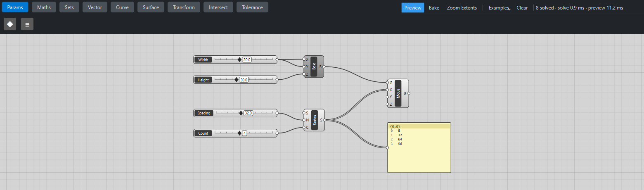This screenshot has height=190, width=644.
Task: Click the Series component's C input port
Action: (x=304, y=127)
